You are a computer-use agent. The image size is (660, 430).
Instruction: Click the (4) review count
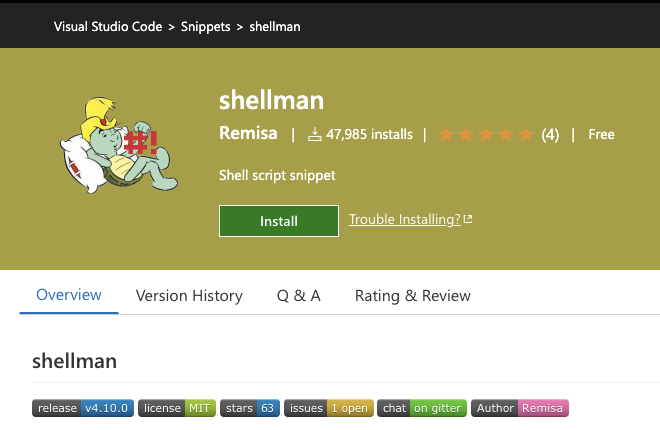[550, 134]
